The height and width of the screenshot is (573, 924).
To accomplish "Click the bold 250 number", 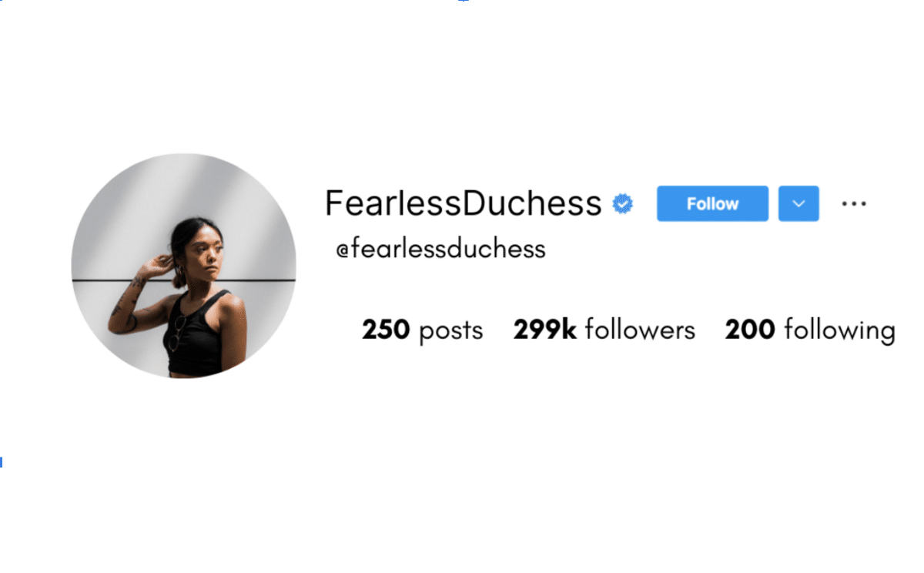I will pyautogui.click(x=386, y=330).
